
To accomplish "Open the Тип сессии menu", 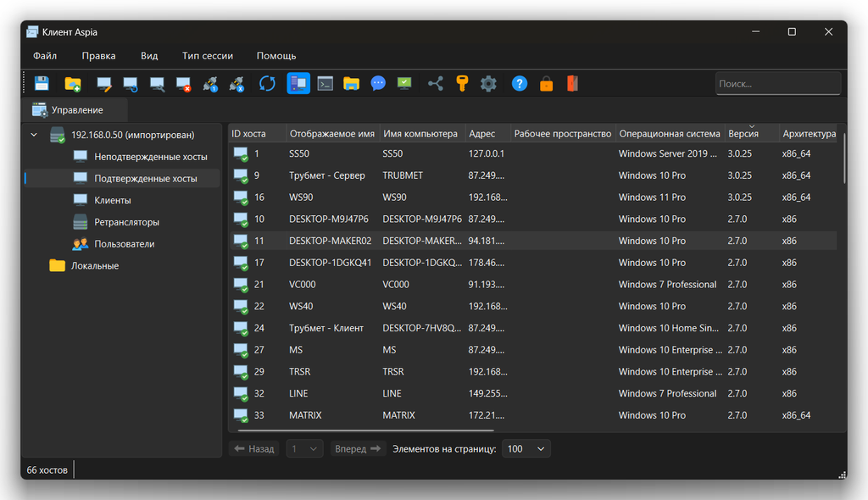I will click(x=208, y=56).
